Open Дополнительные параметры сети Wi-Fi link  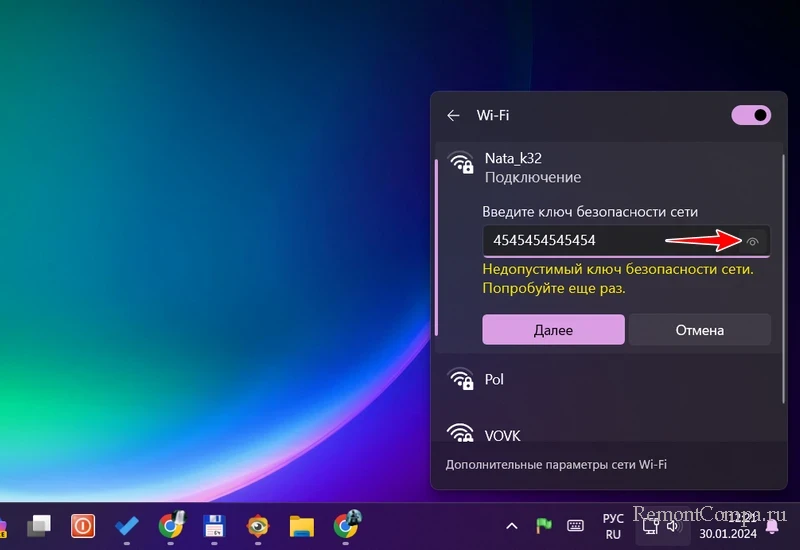click(x=556, y=465)
